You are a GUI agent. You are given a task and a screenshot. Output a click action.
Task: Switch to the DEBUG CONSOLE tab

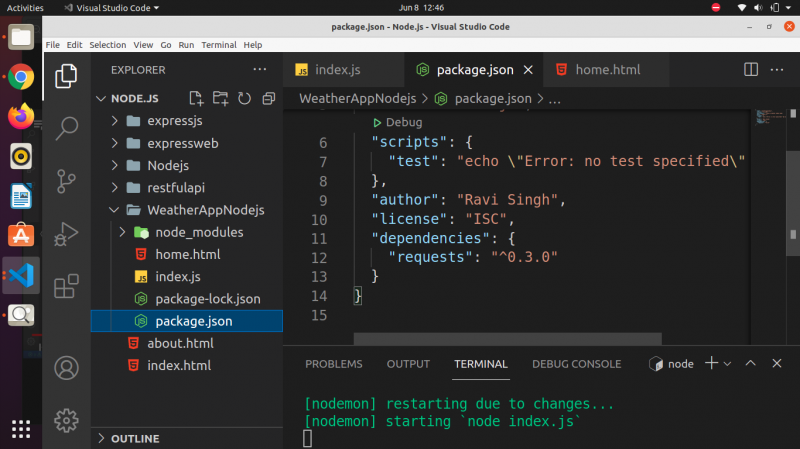click(577, 364)
